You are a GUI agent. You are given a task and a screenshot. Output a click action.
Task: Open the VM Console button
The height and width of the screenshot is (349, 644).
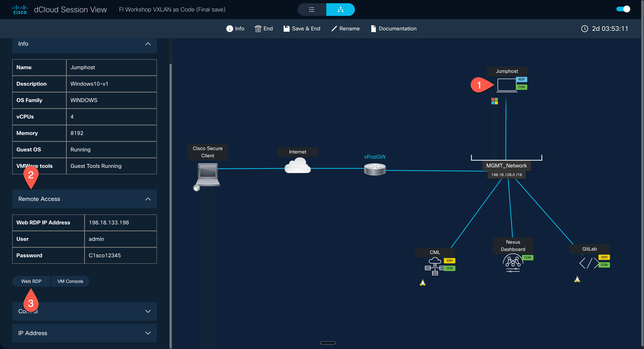(70, 281)
